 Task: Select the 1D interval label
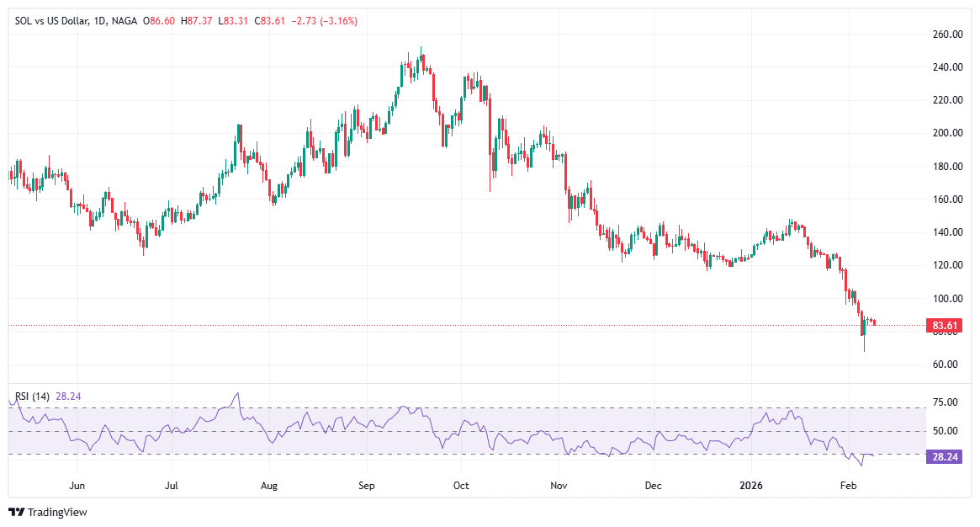(x=103, y=20)
